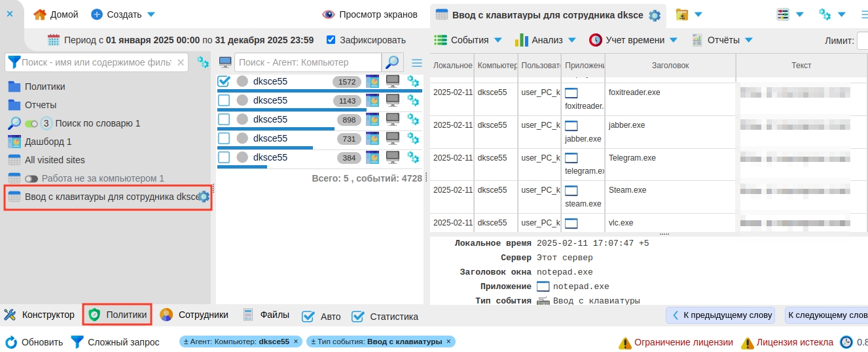Open the Просмотр экранов eye icon
This screenshot has height=352, width=868.
click(329, 14)
